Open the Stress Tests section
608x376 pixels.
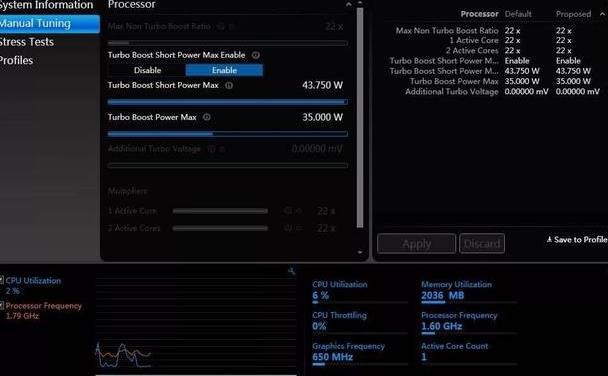tap(27, 42)
